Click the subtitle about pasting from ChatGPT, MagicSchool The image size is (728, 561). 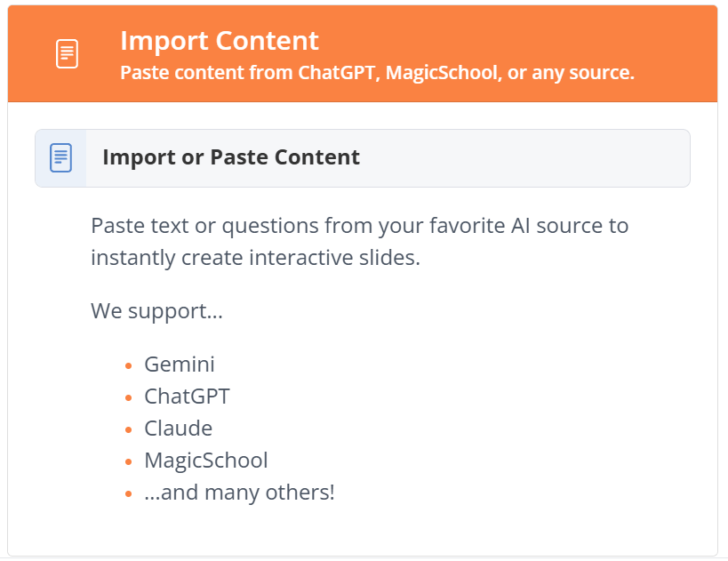[x=377, y=72]
